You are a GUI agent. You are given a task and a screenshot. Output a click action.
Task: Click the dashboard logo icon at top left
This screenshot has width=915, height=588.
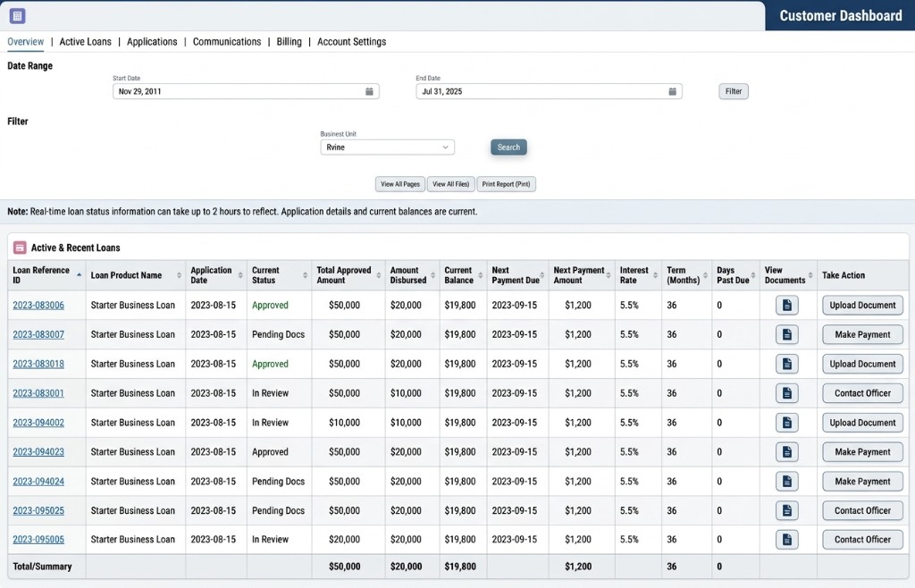[x=18, y=16]
